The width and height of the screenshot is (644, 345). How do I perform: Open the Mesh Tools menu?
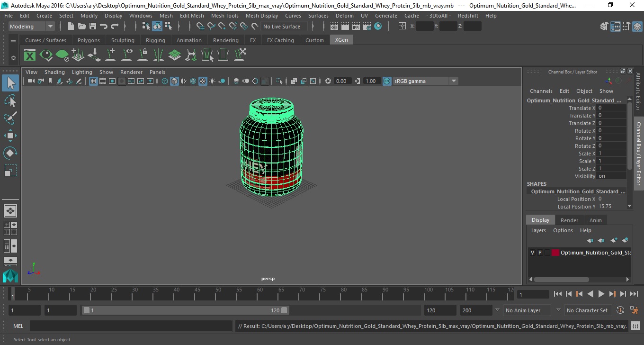224,16
